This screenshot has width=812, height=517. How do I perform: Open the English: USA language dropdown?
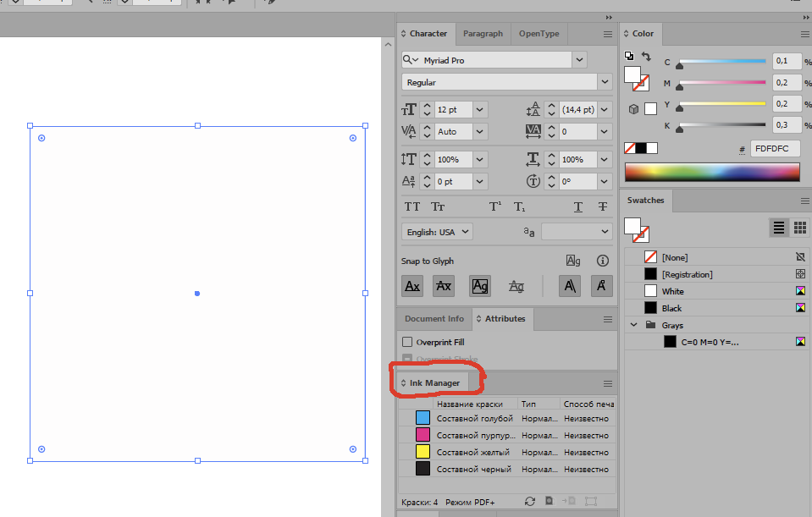coord(437,232)
